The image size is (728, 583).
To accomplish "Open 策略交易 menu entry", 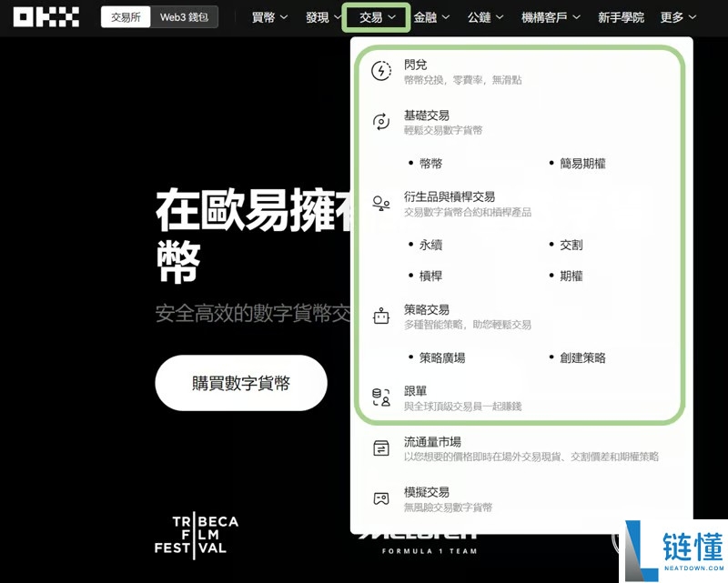I will coord(427,309).
